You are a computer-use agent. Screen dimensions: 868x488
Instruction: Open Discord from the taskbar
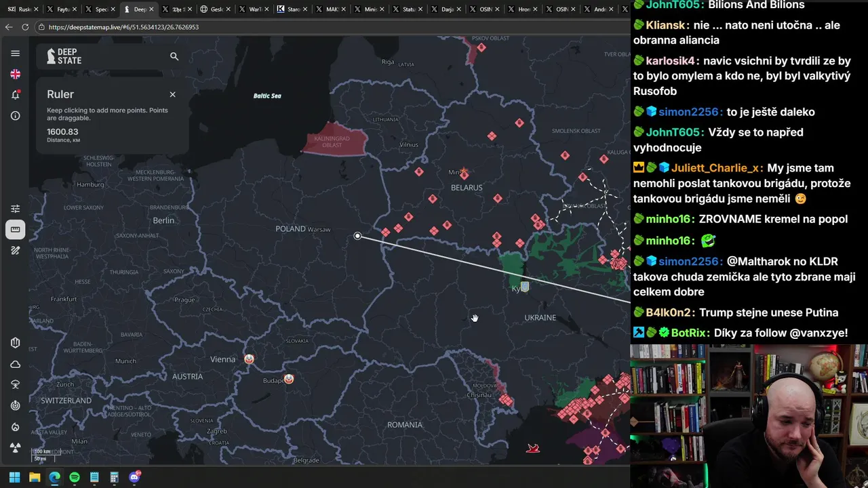pos(134,477)
